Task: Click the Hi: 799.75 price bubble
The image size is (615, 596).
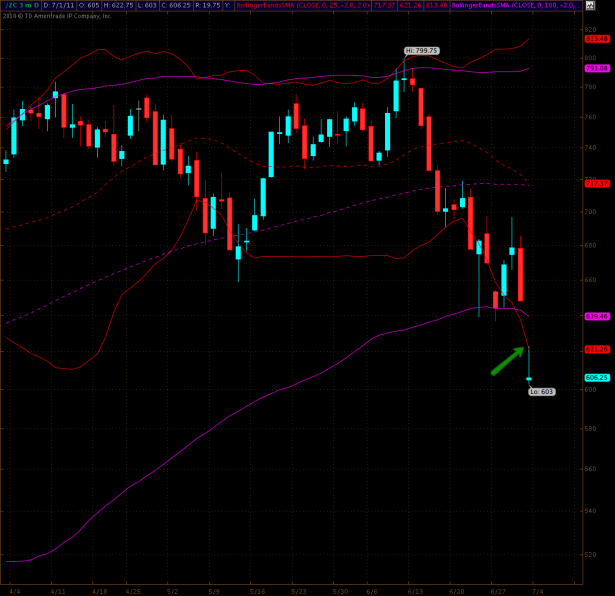Action: coord(421,50)
